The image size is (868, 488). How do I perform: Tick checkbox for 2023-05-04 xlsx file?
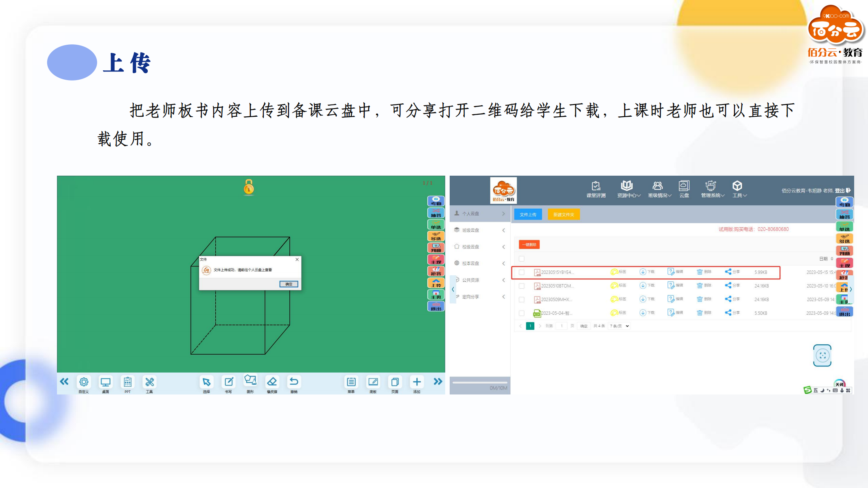[522, 313]
